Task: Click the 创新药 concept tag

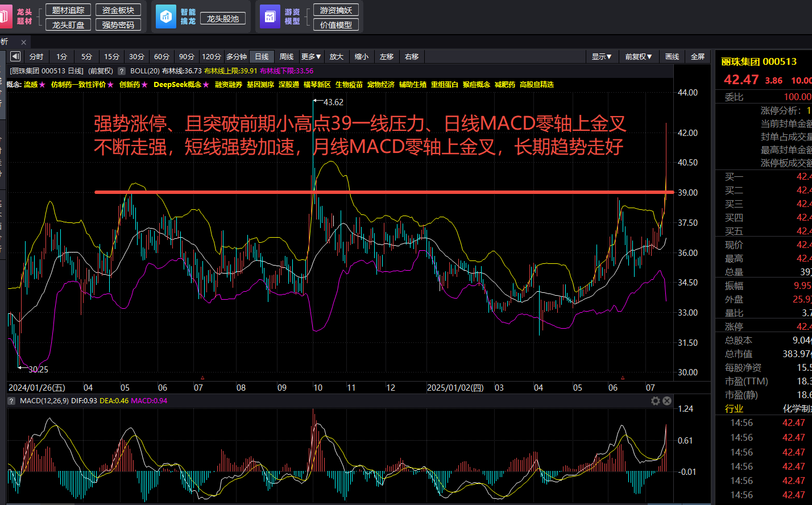Action: coord(130,85)
